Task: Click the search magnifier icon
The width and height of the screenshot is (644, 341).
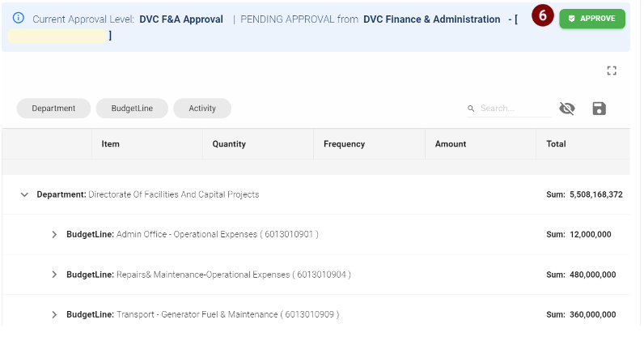Action: tap(471, 109)
